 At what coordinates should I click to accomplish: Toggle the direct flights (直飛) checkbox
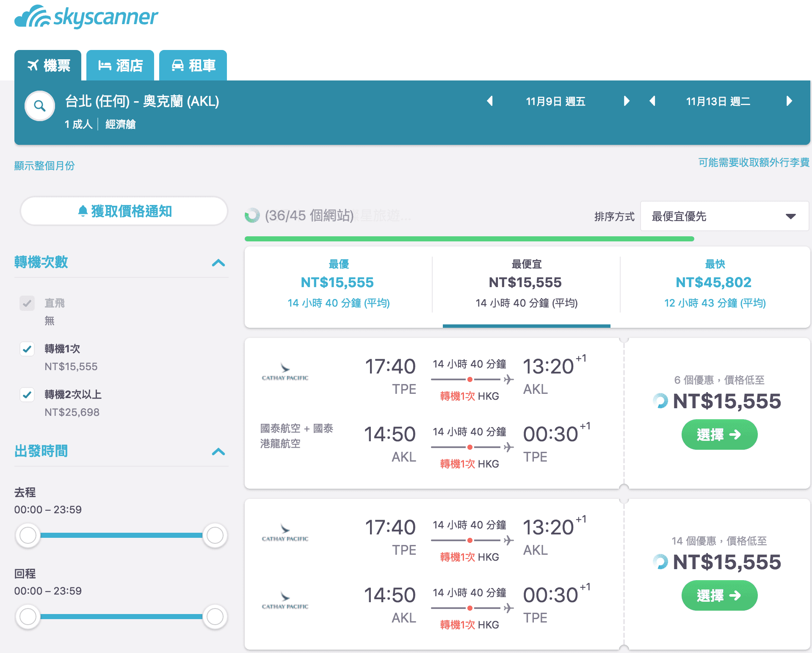[x=27, y=303]
